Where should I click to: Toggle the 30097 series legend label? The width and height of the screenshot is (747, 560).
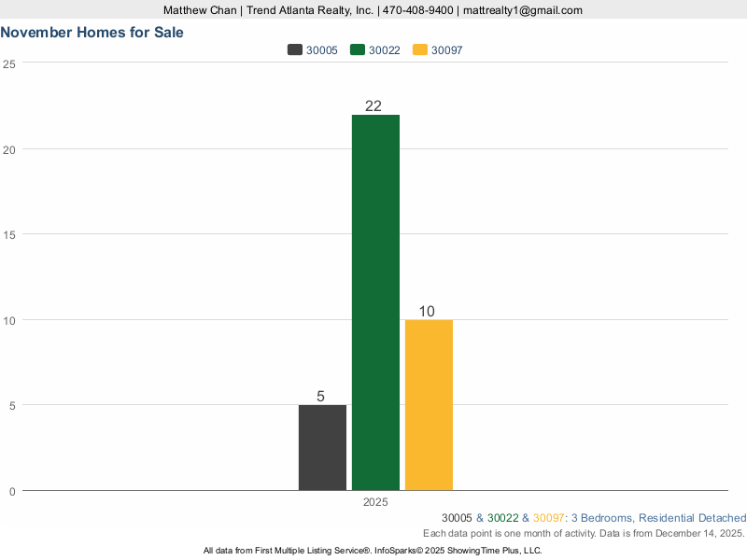coord(447,50)
